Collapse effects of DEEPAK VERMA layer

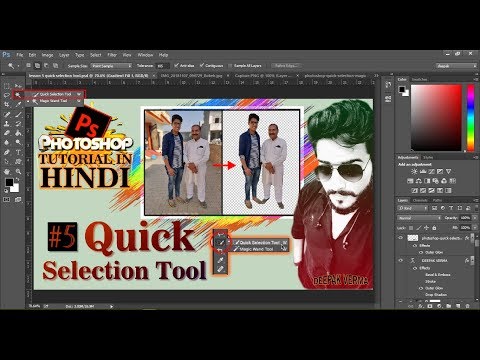[x=473, y=260]
